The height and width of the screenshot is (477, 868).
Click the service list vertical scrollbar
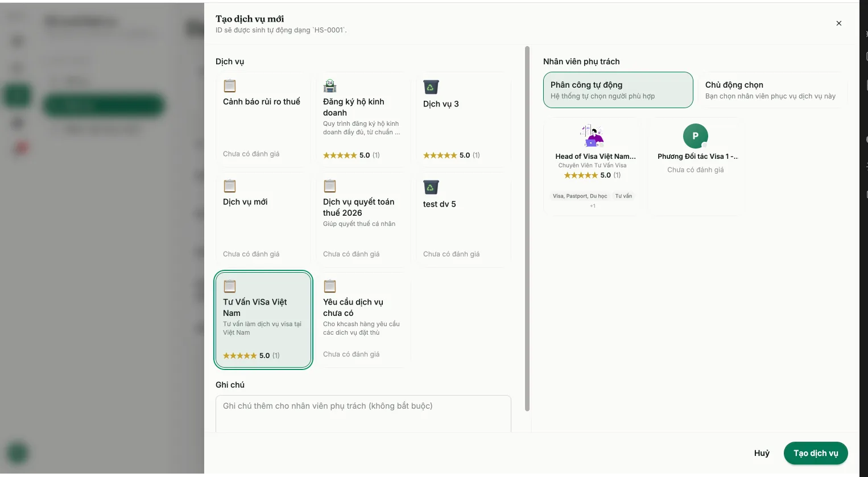(527, 228)
